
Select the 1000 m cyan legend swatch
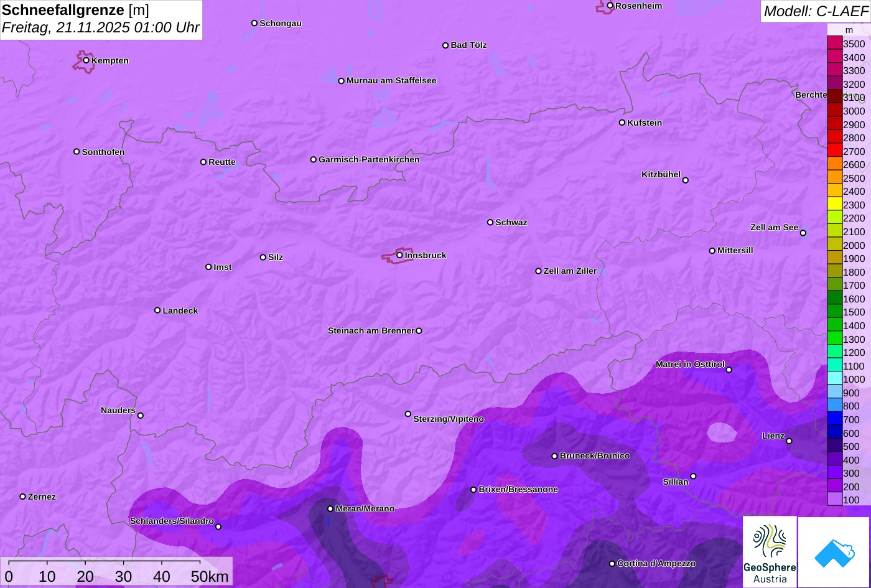pyautogui.click(x=834, y=379)
